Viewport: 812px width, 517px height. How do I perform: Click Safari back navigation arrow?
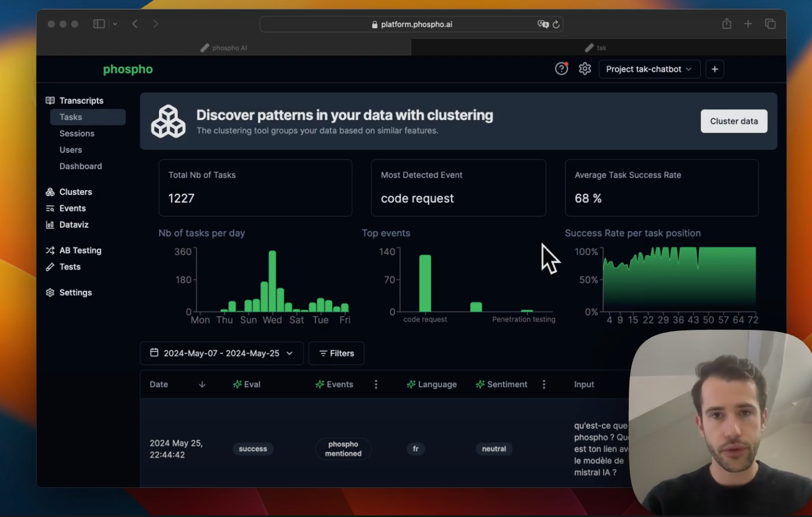tap(135, 24)
